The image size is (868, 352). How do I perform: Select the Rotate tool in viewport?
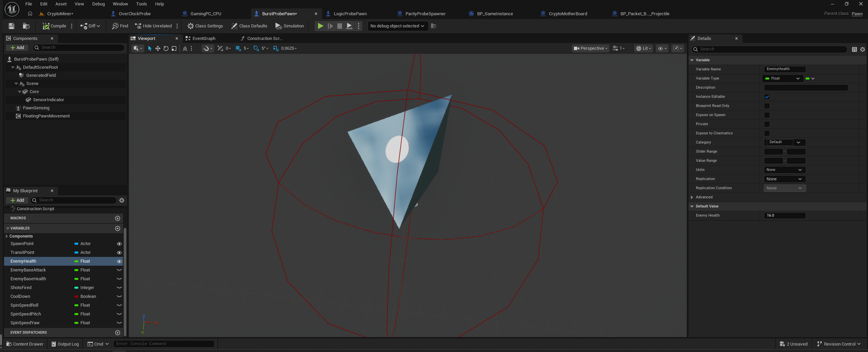166,49
